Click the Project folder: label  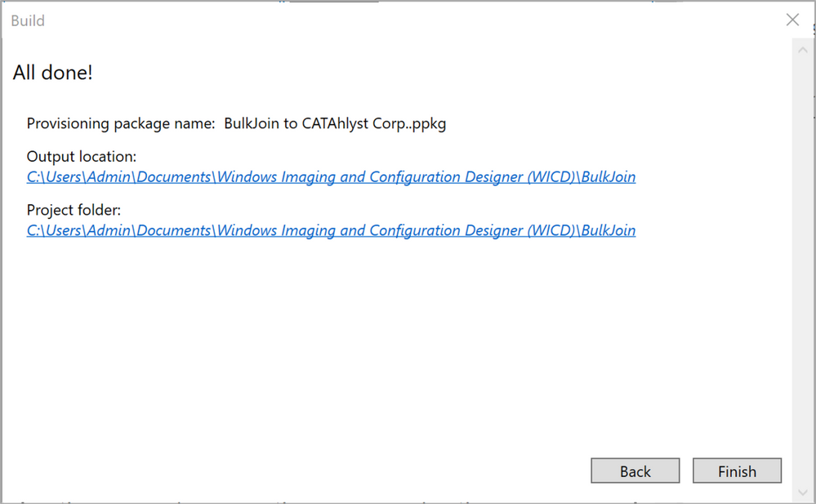(x=74, y=211)
